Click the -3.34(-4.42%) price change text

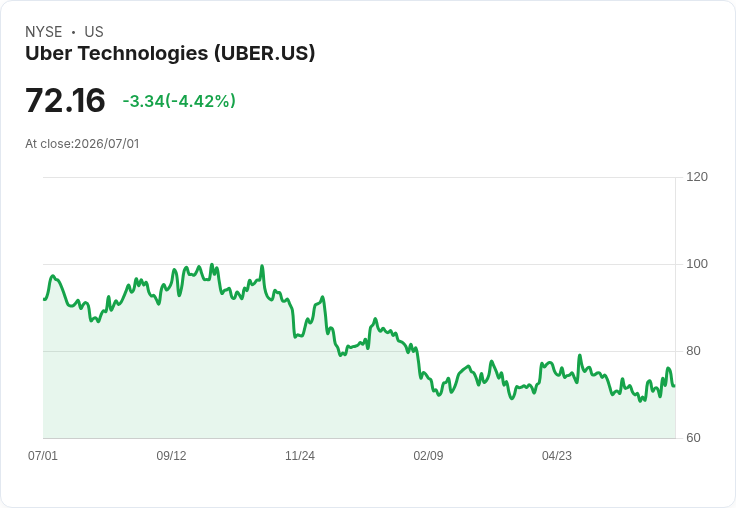point(179,101)
